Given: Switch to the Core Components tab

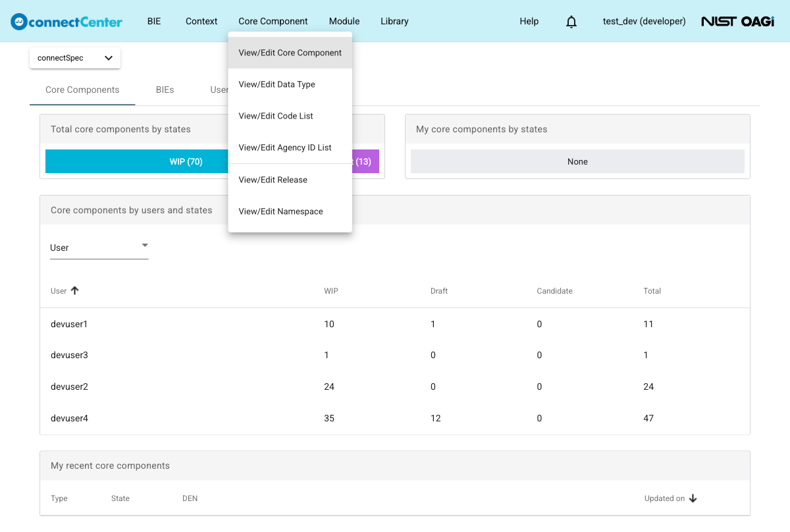Looking at the screenshot, I should coord(82,90).
